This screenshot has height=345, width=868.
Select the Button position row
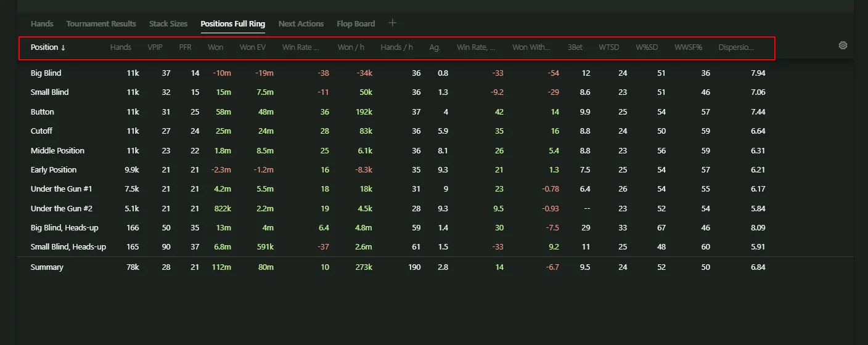[x=43, y=112]
